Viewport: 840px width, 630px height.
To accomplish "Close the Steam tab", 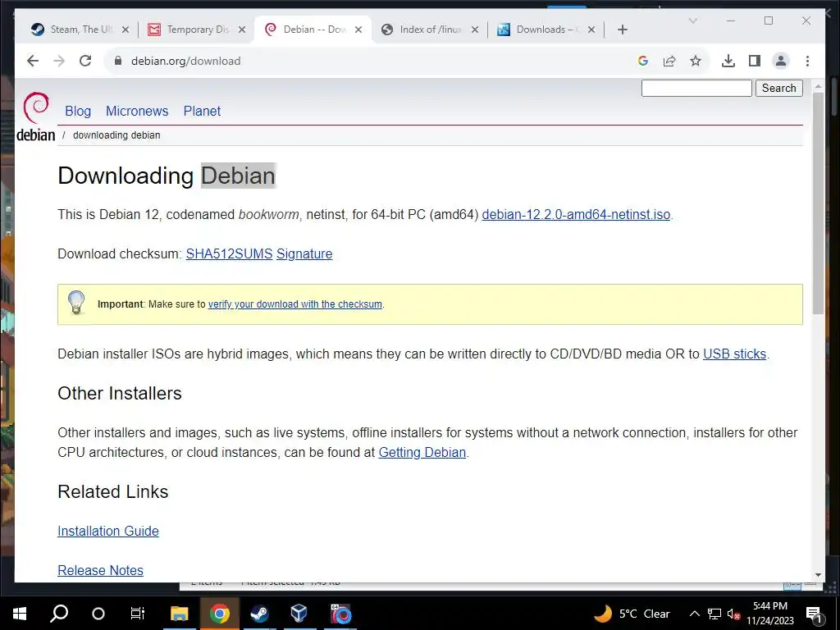I will click(x=126, y=30).
